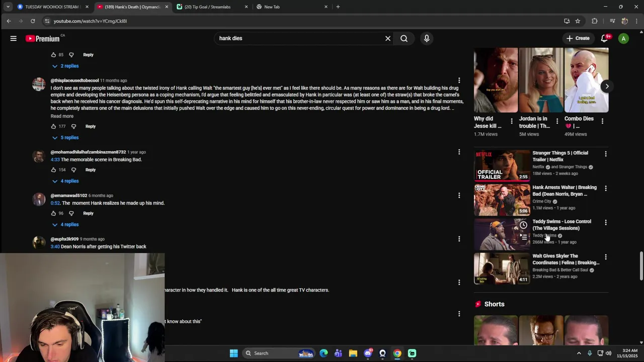Viewport: 644px width, 362px height.
Task: Click inside the hank dies search field
Action: tap(299, 38)
